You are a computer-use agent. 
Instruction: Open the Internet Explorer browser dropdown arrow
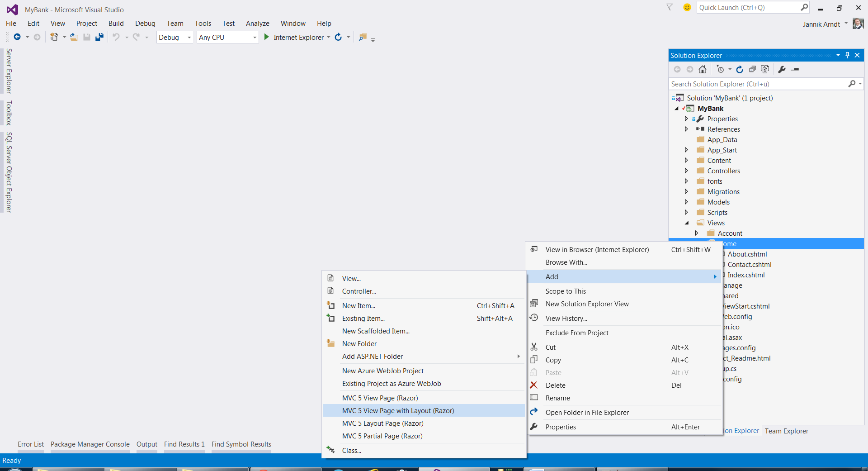[x=328, y=37]
